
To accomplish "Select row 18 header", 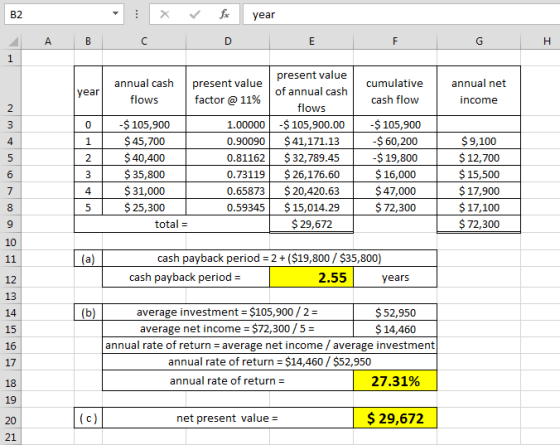I will pos(10,381).
